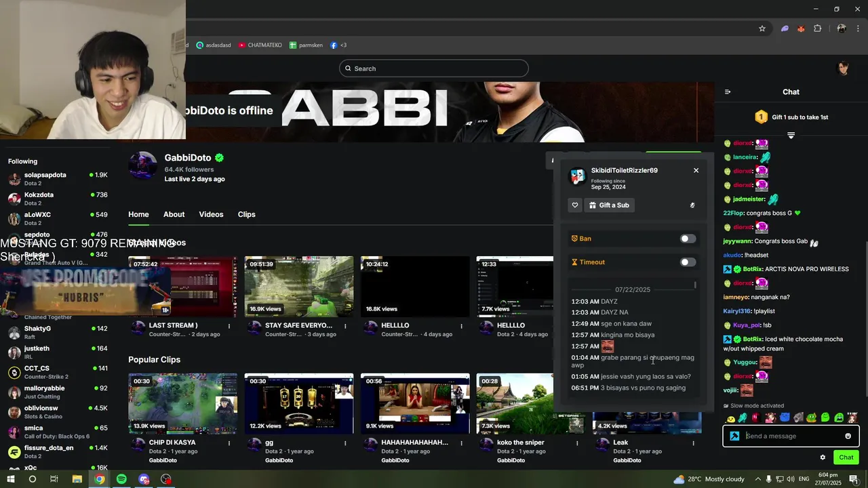Pick the blue cat quick emote

[784, 418]
